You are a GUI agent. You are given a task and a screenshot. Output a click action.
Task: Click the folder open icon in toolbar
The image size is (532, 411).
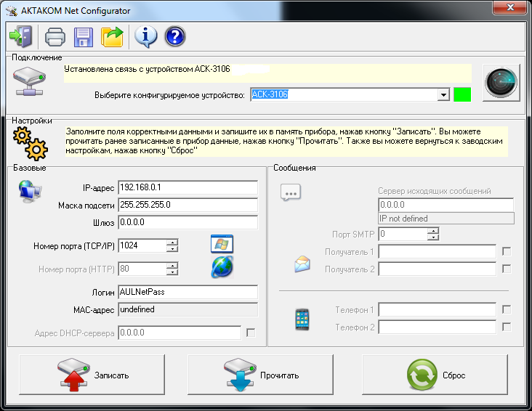(113, 36)
